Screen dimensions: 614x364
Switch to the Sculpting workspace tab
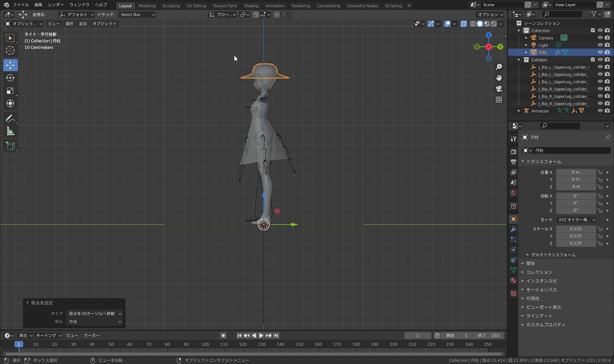(171, 6)
